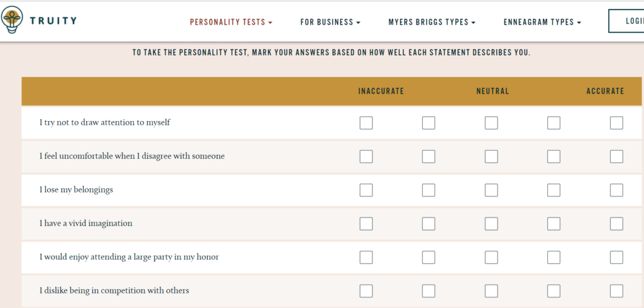Tick fourth checkbox for 'I lose my belongings'
This screenshot has height=308, width=644.
pyautogui.click(x=553, y=190)
